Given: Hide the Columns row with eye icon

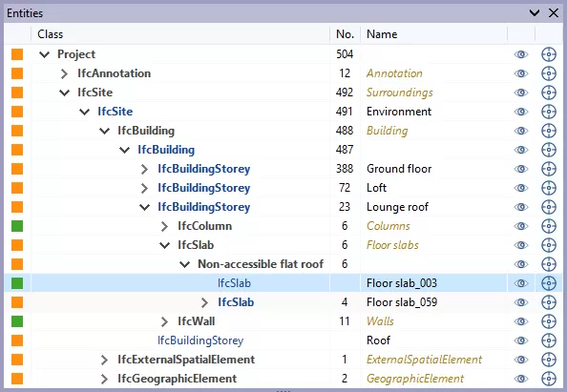Looking at the screenshot, I should pyautogui.click(x=521, y=226).
